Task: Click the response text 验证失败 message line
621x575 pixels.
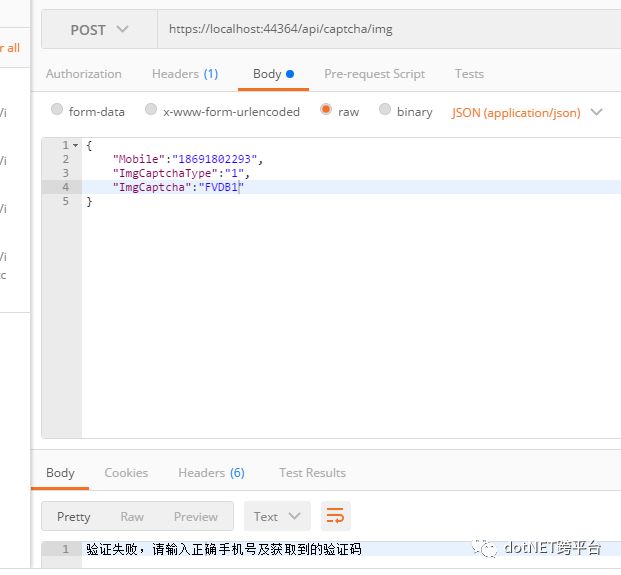Action: pyautogui.click(x=224, y=550)
